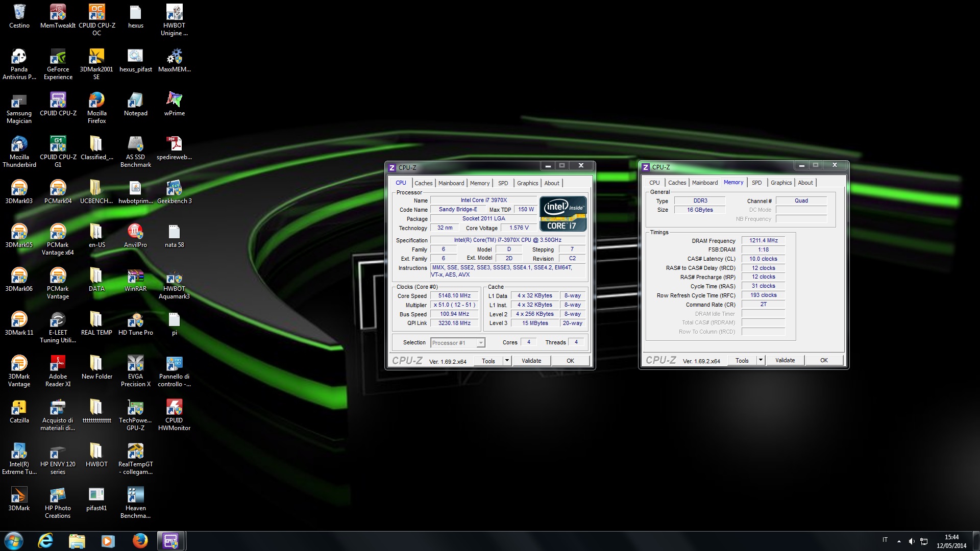980x551 pixels.
Task: Open Memory tab in left CPU-Z window
Action: [480, 183]
